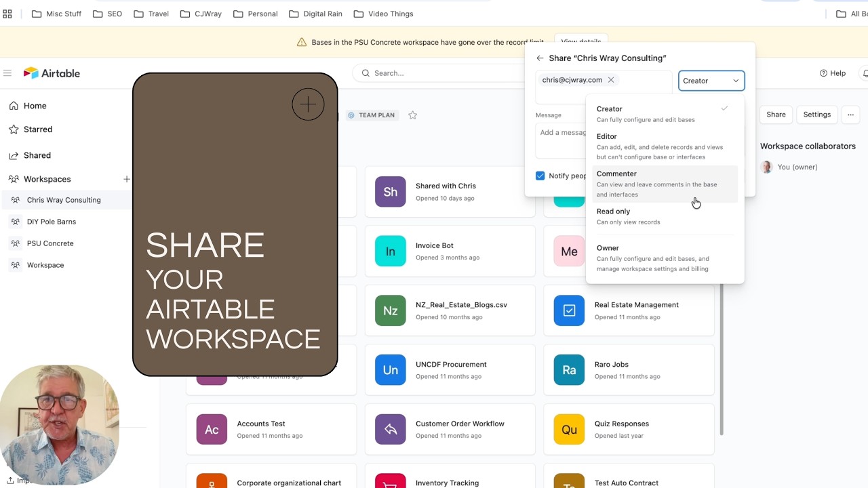Click the bases list scrollbar
The height and width of the screenshot is (488, 868).
click(x=722, y=359)
